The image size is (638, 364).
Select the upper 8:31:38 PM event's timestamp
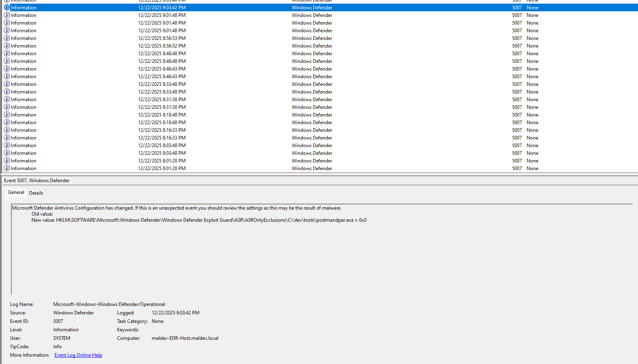click(x=162, y=100)
